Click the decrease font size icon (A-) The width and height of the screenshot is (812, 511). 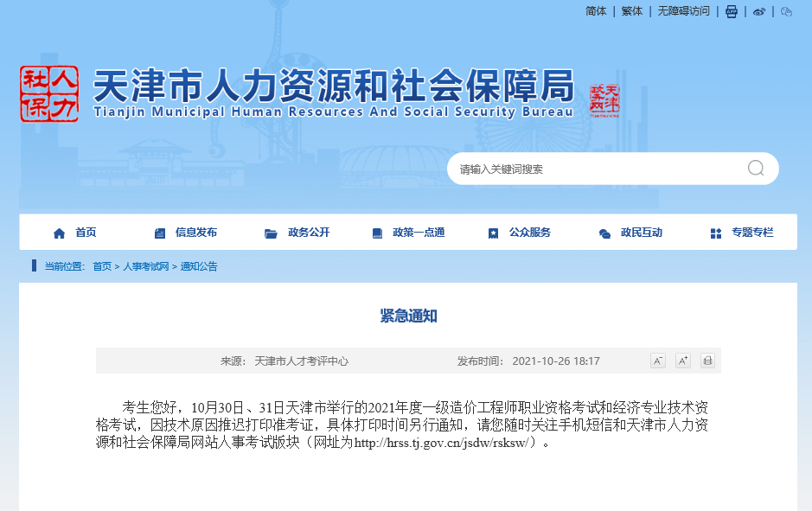tap(658, 361)
